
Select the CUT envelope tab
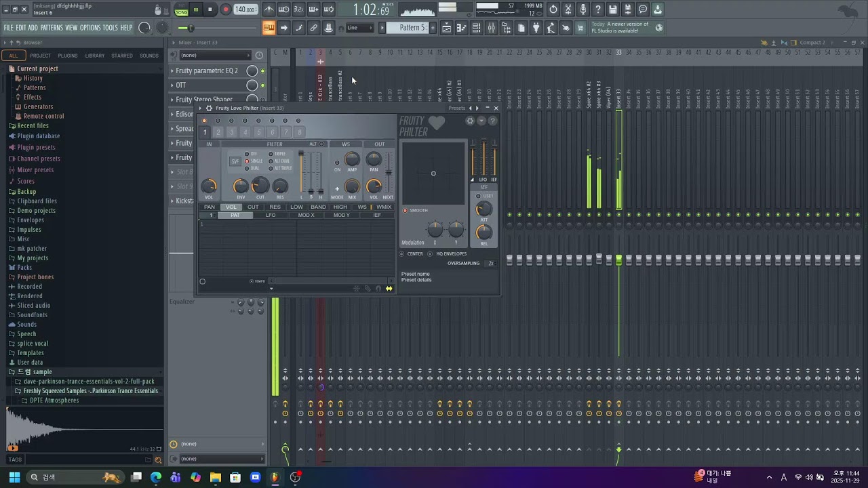(x=253, y=207)
